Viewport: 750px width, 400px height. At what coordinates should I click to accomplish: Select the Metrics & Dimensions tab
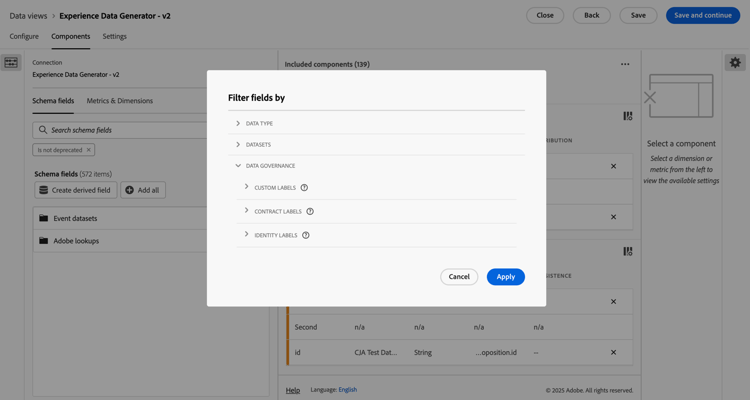120,101
